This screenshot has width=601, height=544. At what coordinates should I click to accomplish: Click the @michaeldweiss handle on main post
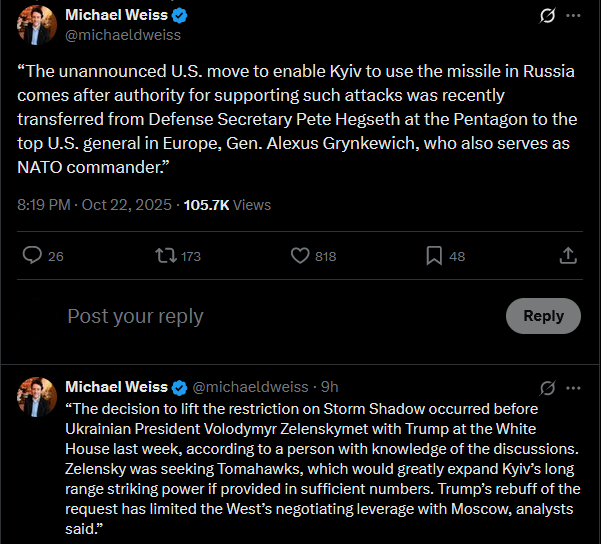coord(123,35)
